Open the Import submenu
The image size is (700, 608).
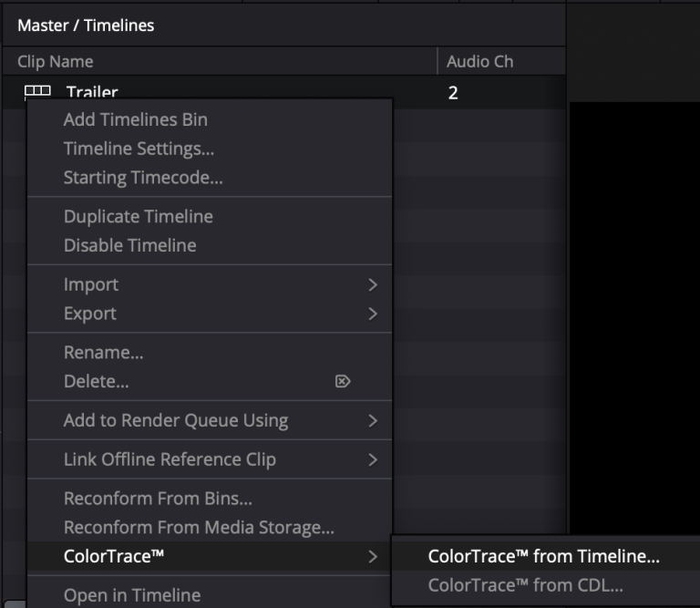click(x=210, y=284)
